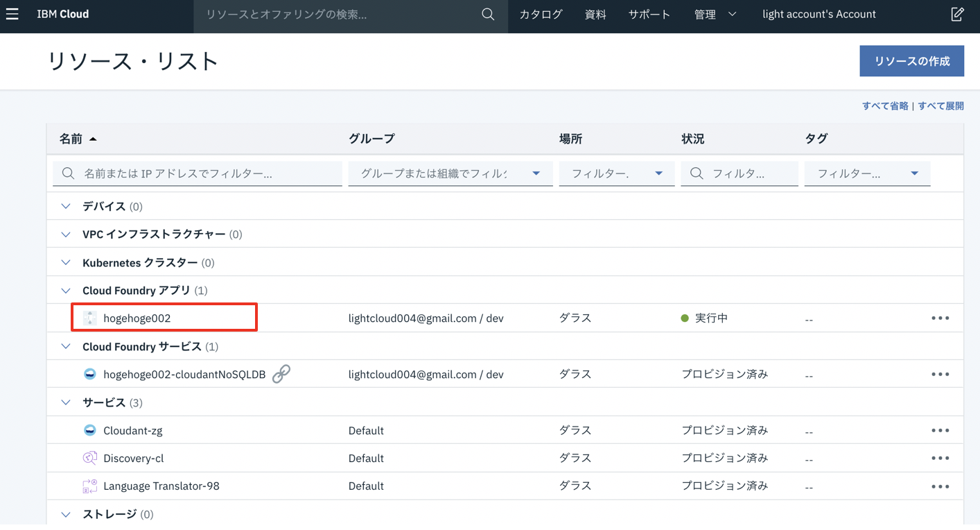Open actions menu for hogehoge002-cloudantNoSQLDB row

tap(940, 375)
